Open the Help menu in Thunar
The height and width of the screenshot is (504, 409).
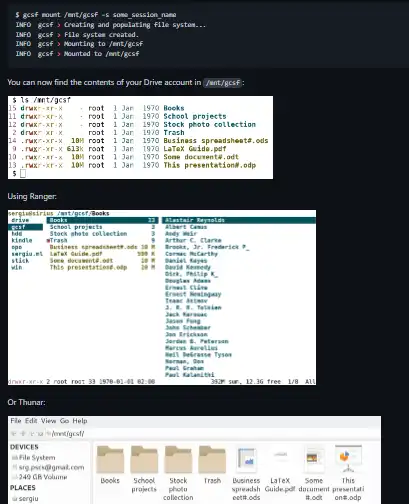80,421
